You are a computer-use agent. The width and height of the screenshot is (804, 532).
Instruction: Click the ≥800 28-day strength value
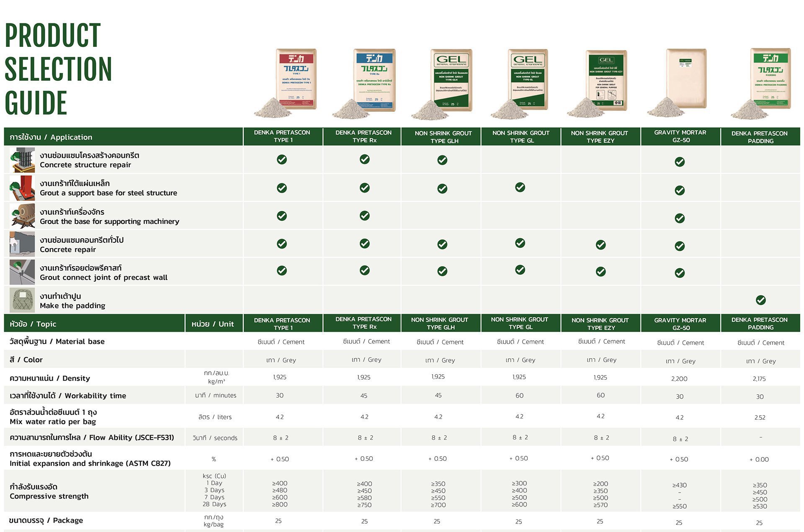click(280, 505)
